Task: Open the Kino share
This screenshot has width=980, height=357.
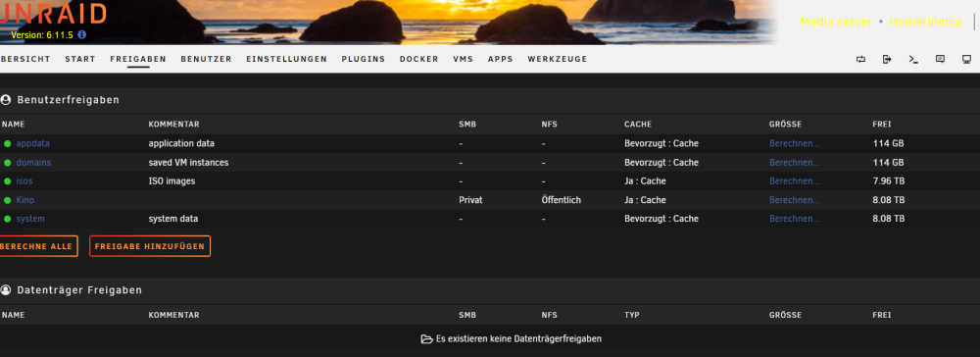Action: [25, 200]
